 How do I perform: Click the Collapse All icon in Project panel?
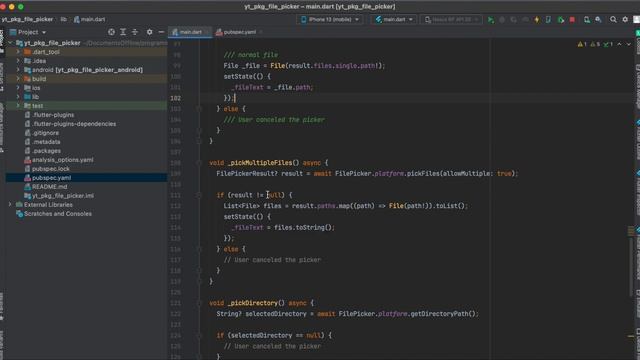pos(135,32)
